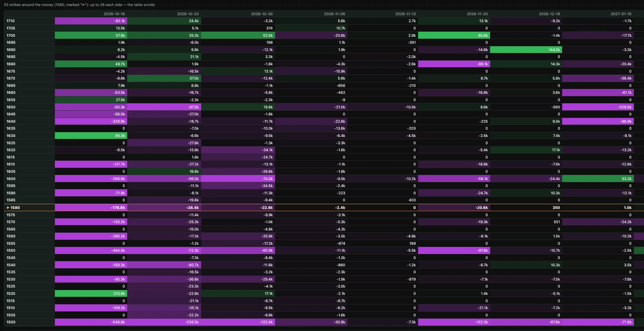Click the -236.5k cell in row 1500
Screen dimensions: 644x331
(164, 322)
